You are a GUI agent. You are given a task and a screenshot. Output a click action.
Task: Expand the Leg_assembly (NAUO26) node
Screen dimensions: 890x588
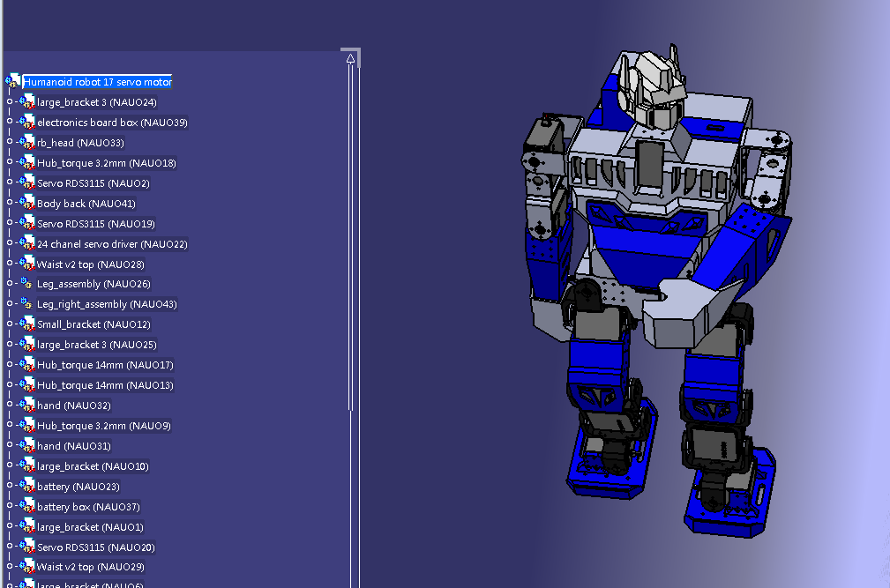click(x=10, y=284)
